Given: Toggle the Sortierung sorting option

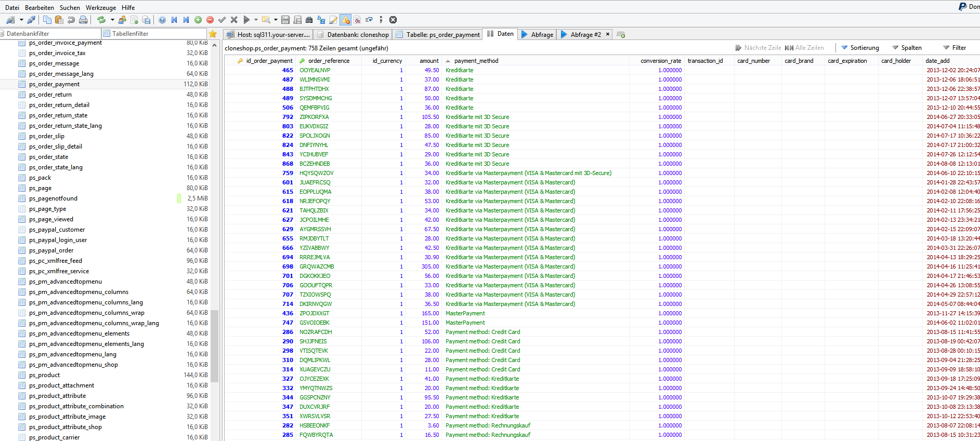Looking at the screenshot, I should coord(860,48).
